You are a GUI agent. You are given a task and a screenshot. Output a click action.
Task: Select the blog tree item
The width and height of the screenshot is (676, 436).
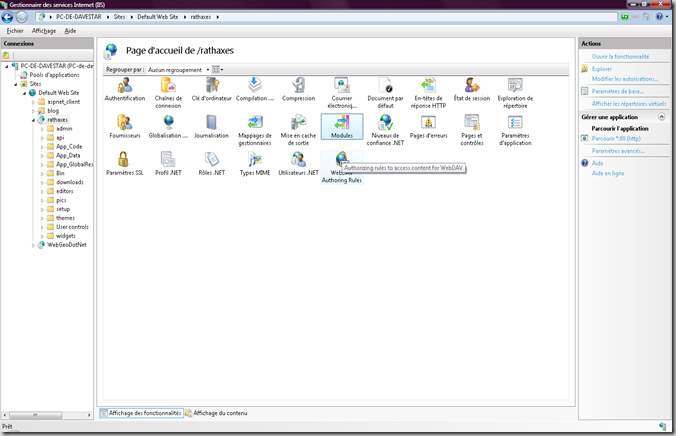[x=53, y=111]
